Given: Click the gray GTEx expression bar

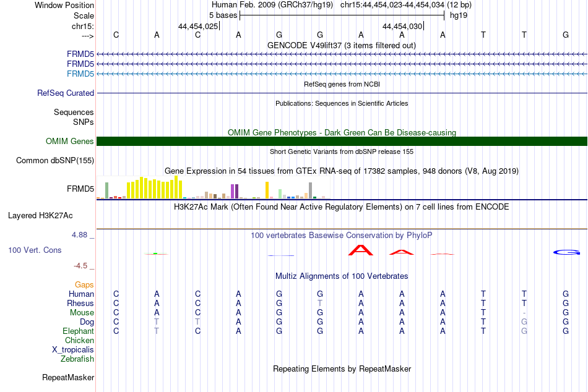Looking at the screenshot, I should coord(310,190).
